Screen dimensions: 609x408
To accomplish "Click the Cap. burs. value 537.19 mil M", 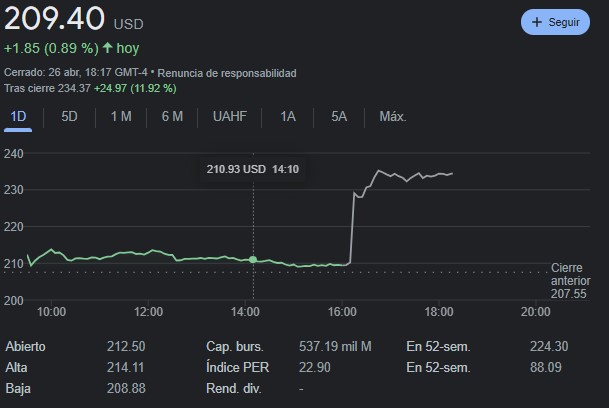I will tap(335, 346).
